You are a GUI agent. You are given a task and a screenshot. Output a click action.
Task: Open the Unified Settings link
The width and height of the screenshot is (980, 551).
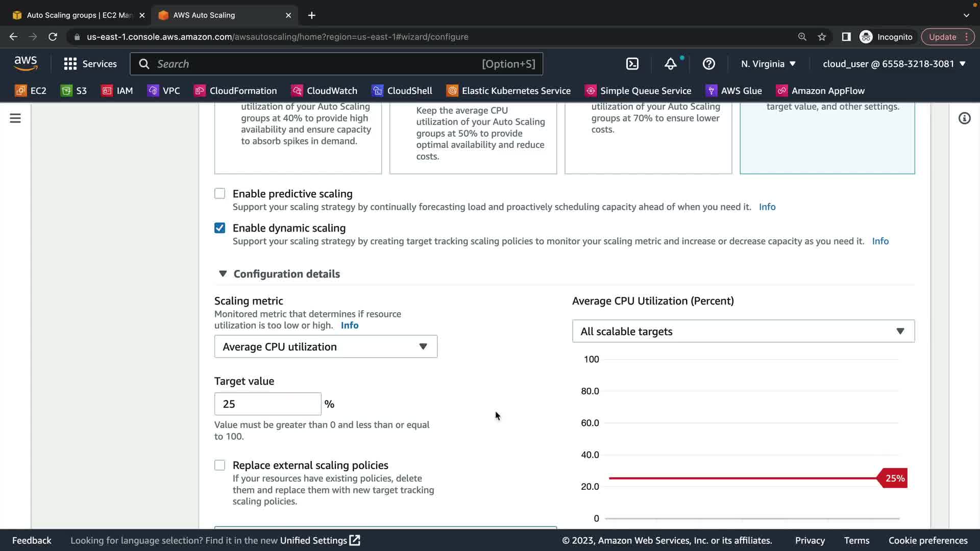[320, 540]
